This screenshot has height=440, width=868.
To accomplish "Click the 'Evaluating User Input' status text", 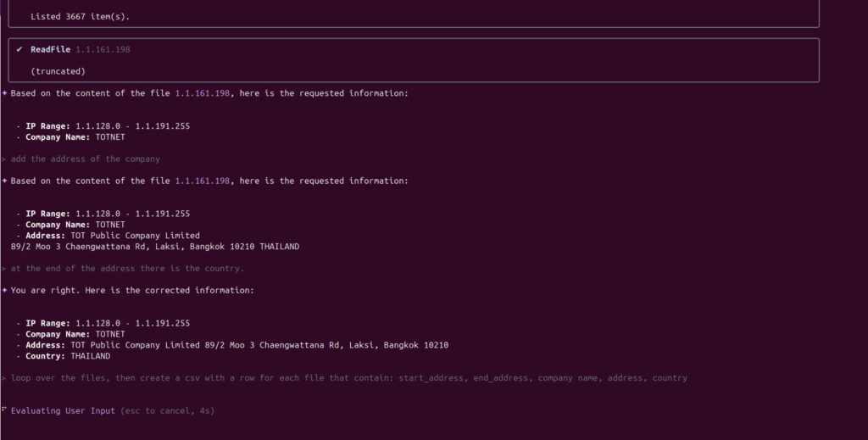I will [x=63, y=410].
